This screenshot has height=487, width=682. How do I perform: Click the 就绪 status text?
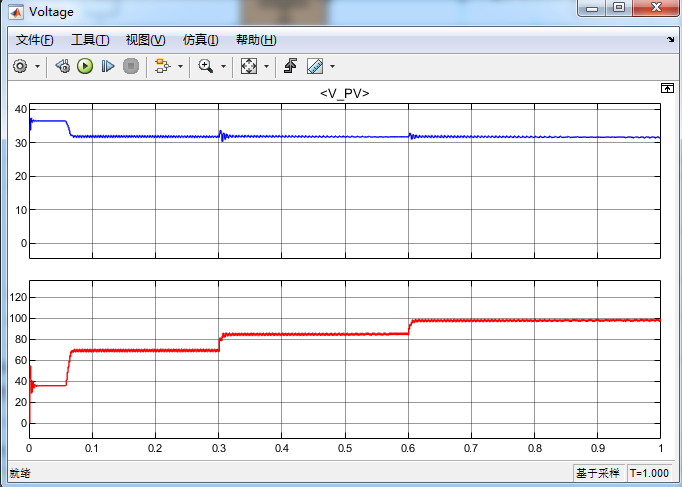[x=20, y=473]
